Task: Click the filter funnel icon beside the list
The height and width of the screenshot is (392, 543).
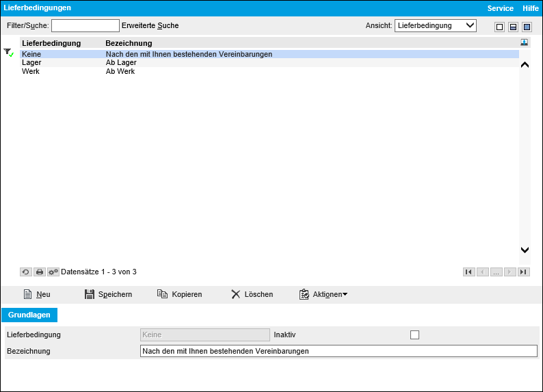Action: (9, 52)
